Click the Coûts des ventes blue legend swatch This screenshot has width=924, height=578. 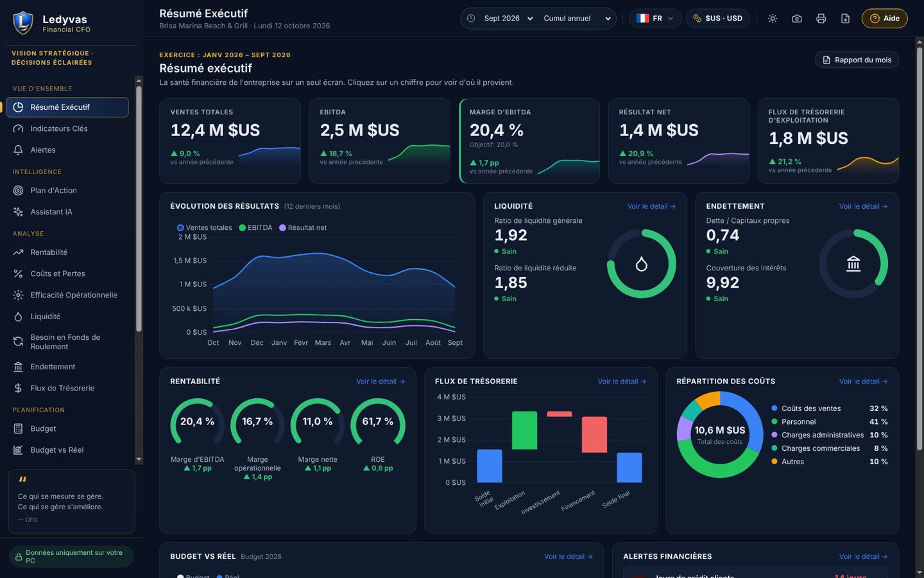(x=774, y=408)
